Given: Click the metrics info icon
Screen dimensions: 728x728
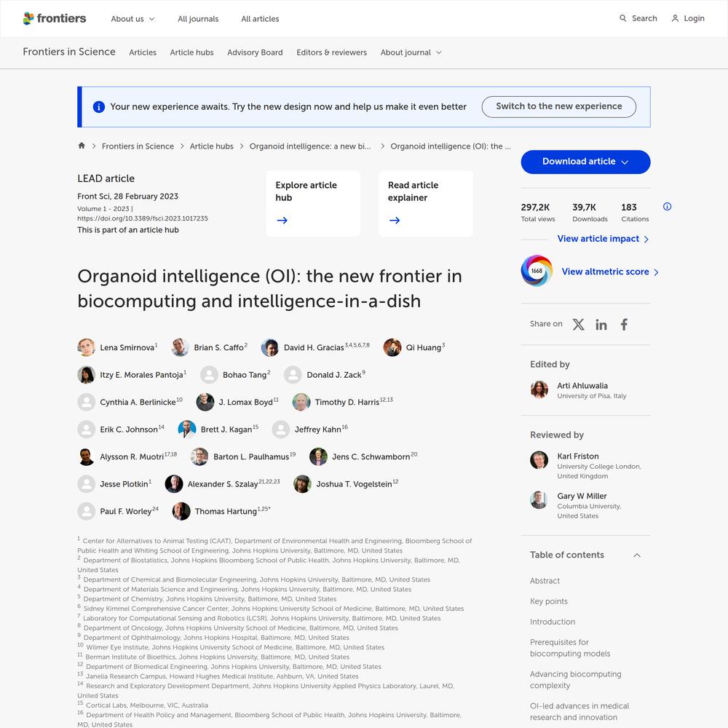Looking at the screenshot, I should 667,207.
